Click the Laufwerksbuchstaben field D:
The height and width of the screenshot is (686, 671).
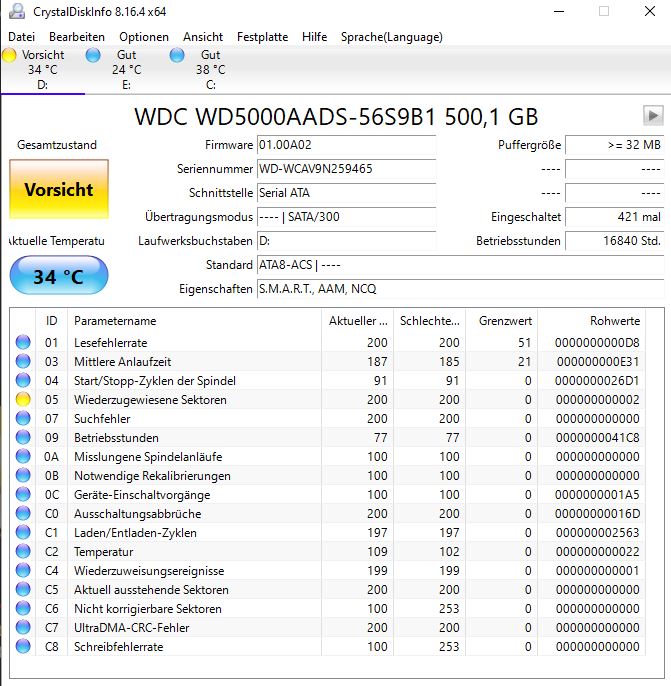click(346, 241)
